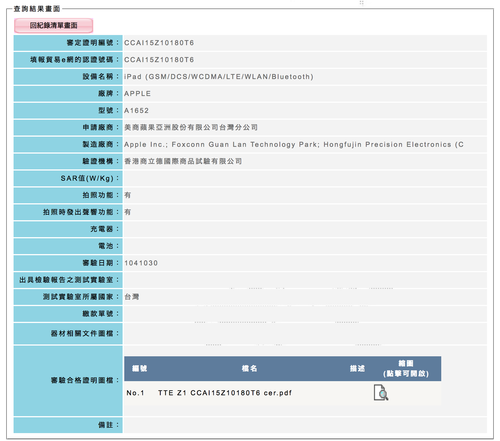Select the 審驗日期 value 1041030

(x=141, y=263)
